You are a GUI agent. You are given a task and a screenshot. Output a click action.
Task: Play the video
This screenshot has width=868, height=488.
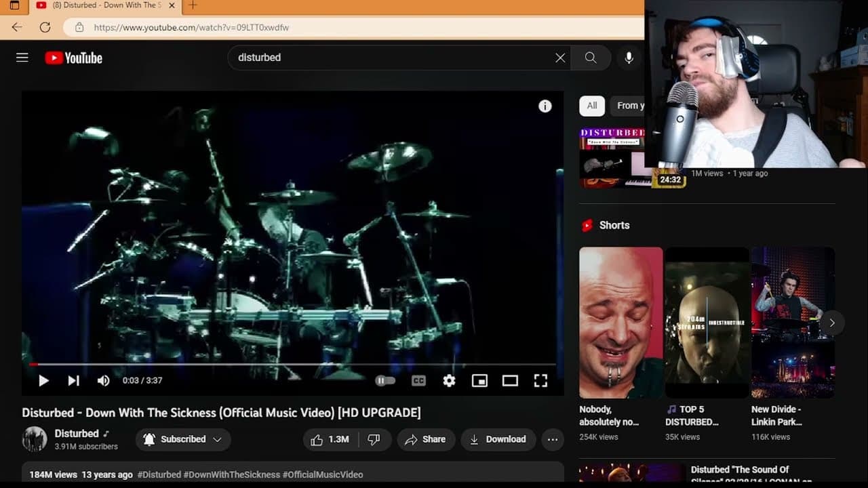(43, 381)
